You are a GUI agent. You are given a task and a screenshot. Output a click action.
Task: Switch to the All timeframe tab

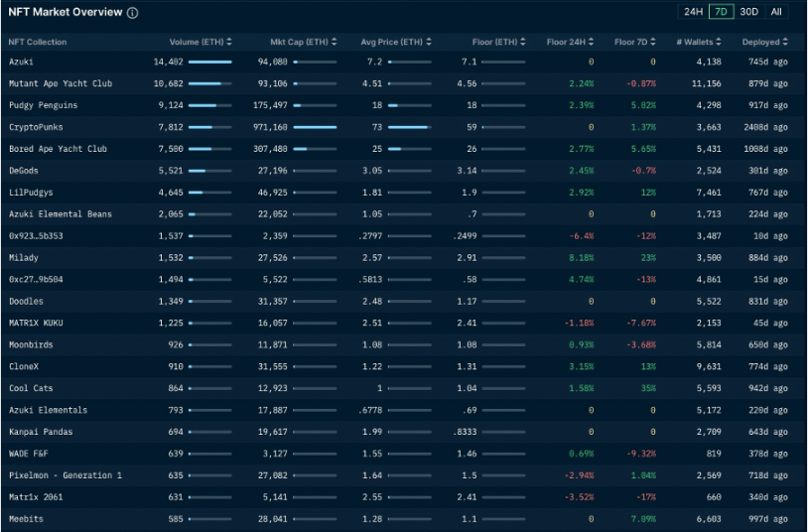click(776, 11)
